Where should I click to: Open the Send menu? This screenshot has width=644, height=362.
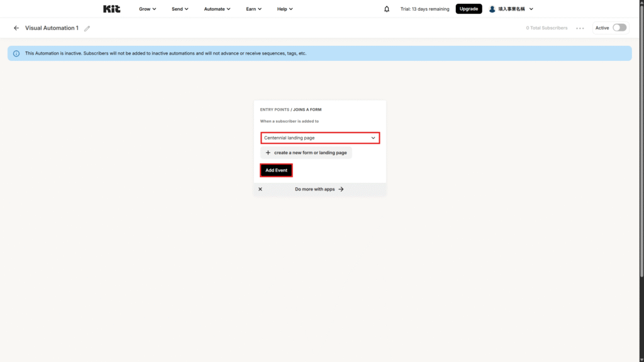click(180, 9)
